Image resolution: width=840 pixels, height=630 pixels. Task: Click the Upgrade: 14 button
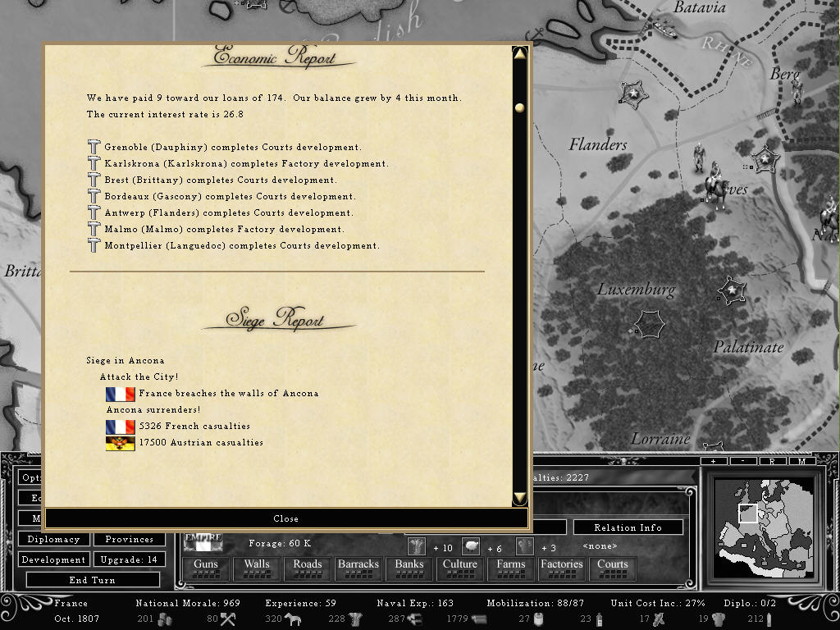point(129,559)
